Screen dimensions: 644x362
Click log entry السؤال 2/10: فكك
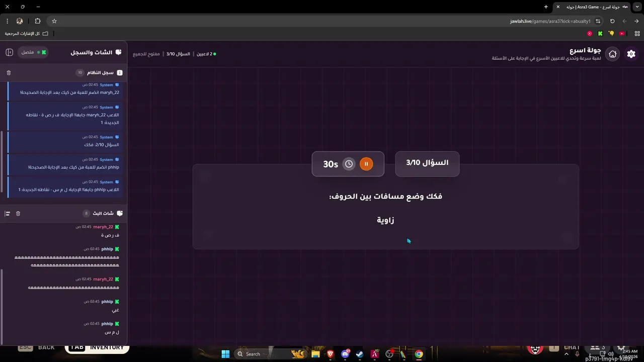64,141
